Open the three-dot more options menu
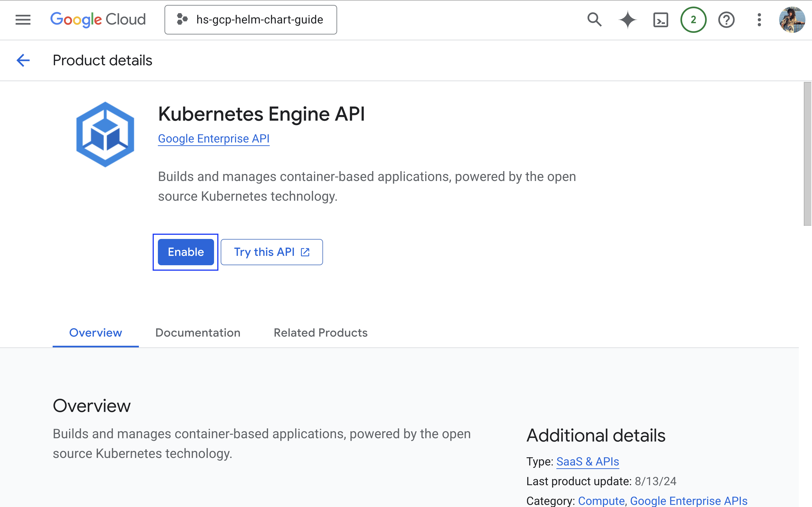812x507 pixels. [x=759, y=20]
